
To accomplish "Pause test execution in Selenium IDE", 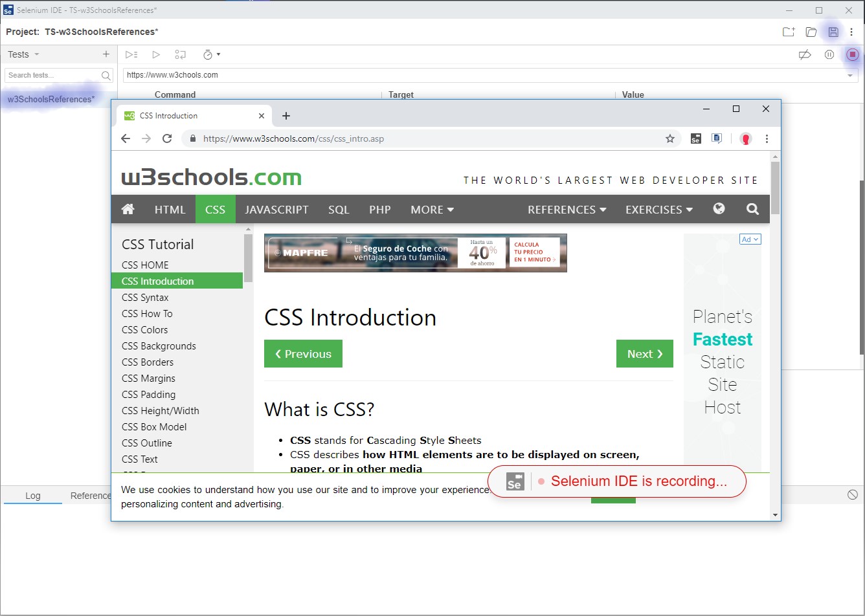I will click(829, 55).
